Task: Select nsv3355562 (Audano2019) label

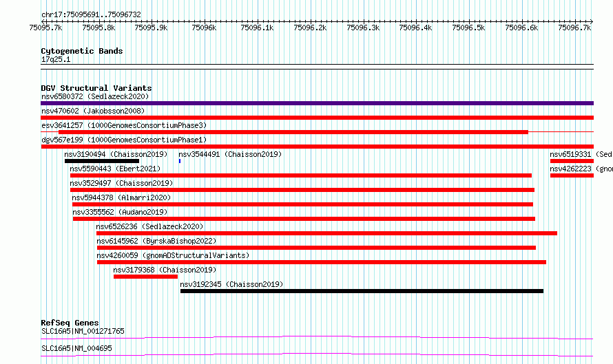Action: 120,212
